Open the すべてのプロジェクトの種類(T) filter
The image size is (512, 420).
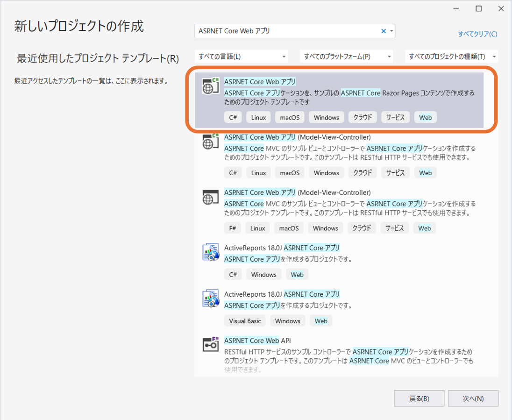coord(451,57)
